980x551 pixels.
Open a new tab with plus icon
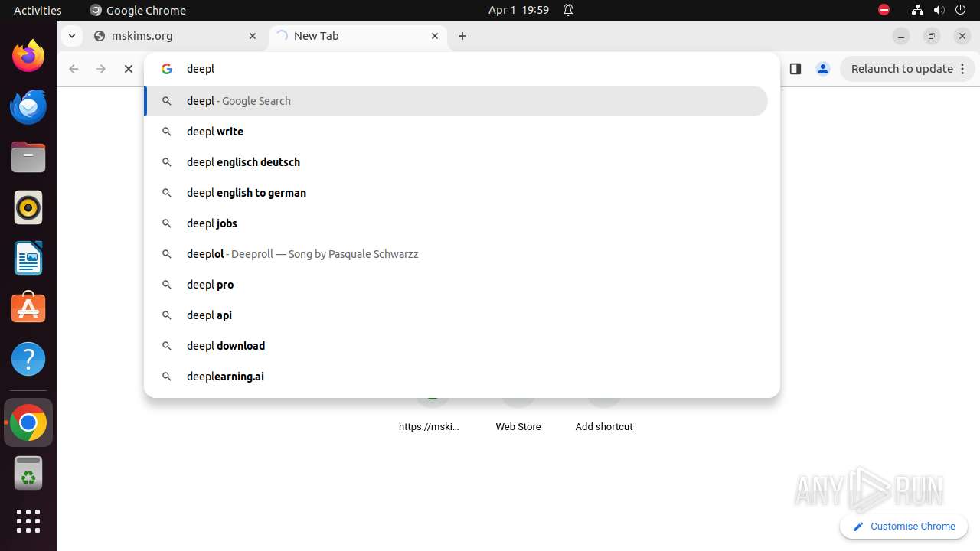pos(462,36)
